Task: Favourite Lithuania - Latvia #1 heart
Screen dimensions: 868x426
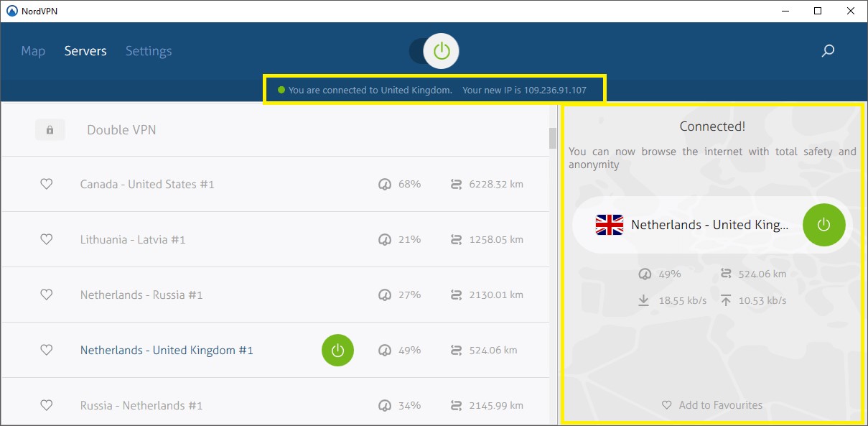Action: [46, 239]
